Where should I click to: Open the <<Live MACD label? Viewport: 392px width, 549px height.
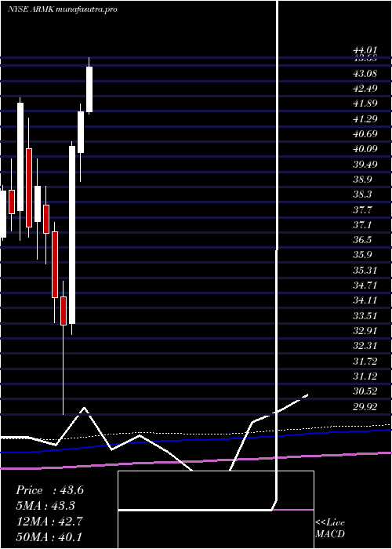click(330, 528)
